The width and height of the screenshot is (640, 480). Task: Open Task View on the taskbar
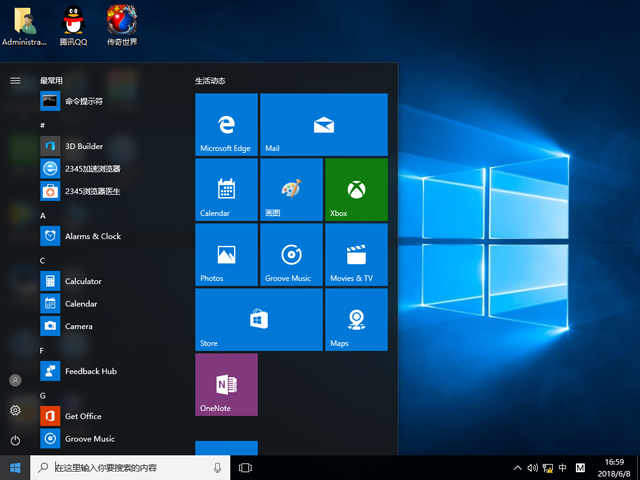click(x=245, y=467)
